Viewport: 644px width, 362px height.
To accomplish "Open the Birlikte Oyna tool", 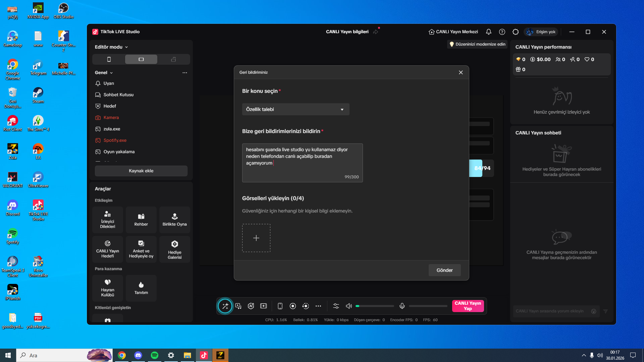I will [x=175, y=220].
